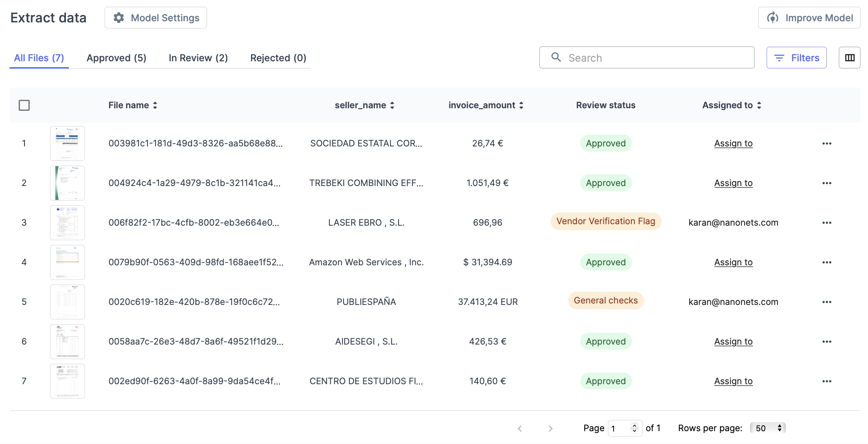The height and width of the screenshot is (444, 868).
Task: Click the Improve Model button
Action: 809,18
